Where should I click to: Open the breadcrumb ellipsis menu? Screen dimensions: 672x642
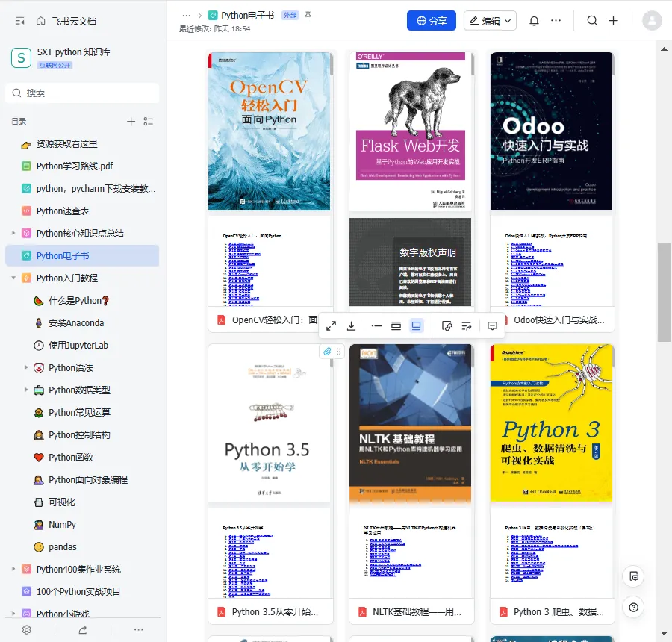(x=187, y=16)
